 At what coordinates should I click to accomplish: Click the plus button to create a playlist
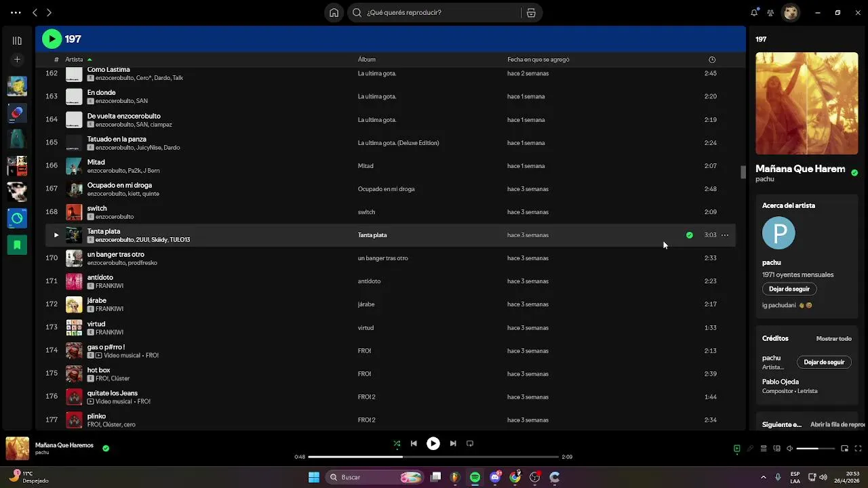coord(17,60)
